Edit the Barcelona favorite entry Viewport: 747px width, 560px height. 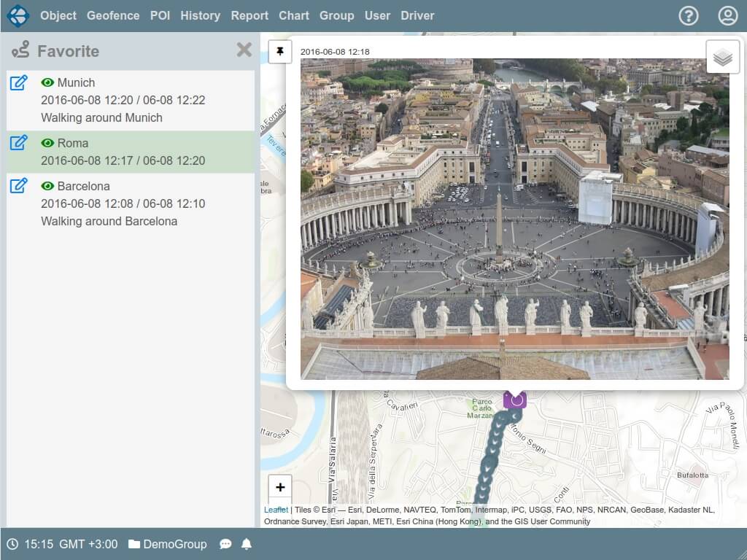[x=19, y=186]
